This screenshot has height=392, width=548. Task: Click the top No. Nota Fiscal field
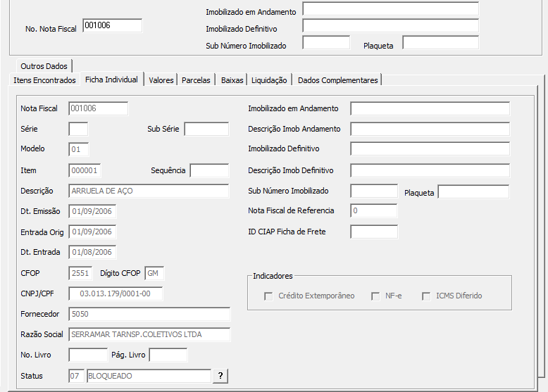[112, 25]
